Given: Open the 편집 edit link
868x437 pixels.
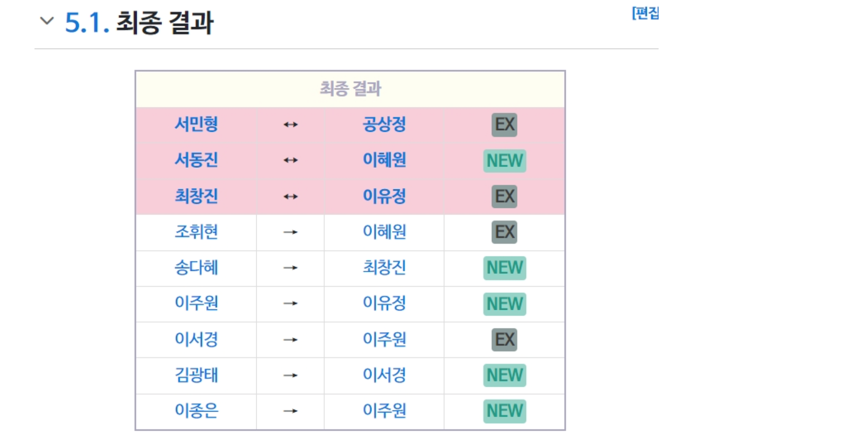Looking at the screenshot, I should 645,13.
